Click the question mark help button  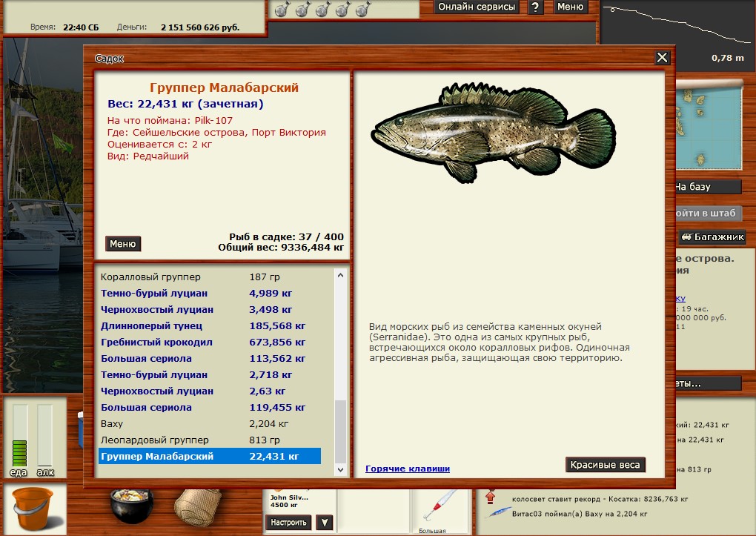535,7
